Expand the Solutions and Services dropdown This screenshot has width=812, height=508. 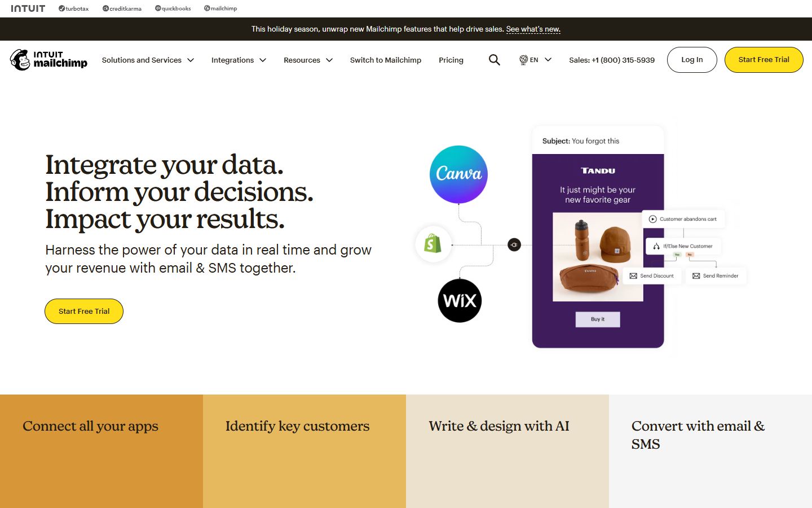(x=148, y=60)
